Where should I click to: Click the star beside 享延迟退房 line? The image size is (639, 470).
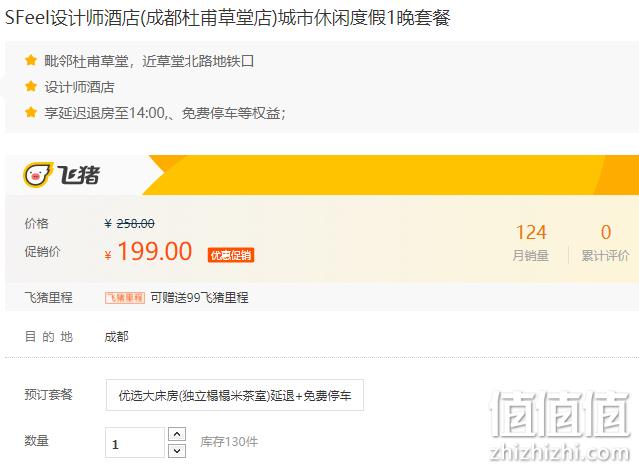[31, 112]
